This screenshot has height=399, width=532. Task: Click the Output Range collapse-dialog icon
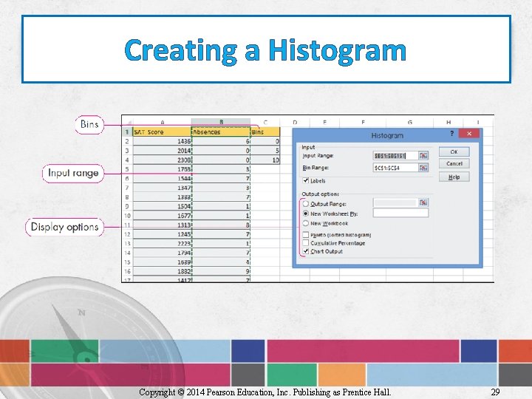point(423,202)
